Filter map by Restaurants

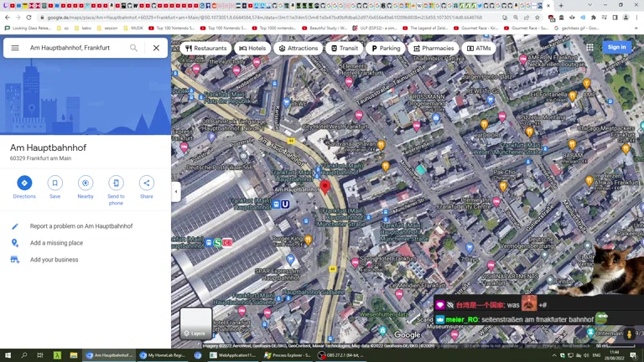click(x=205, y=49)
